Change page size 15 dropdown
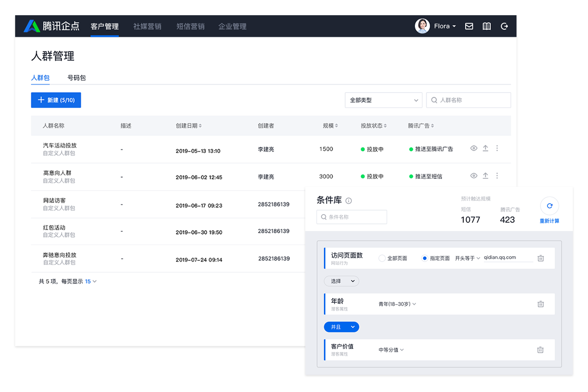Image resolution: width=588 pixels, height=392 pixels. (x=91, y=281)
